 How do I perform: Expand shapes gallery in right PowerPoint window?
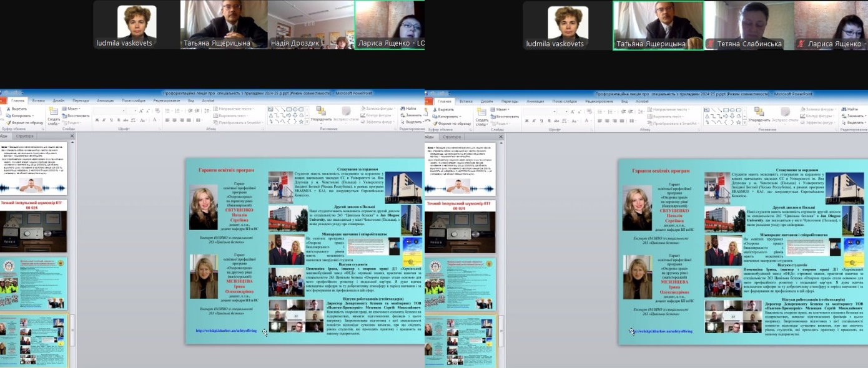[x=743, y=121]
